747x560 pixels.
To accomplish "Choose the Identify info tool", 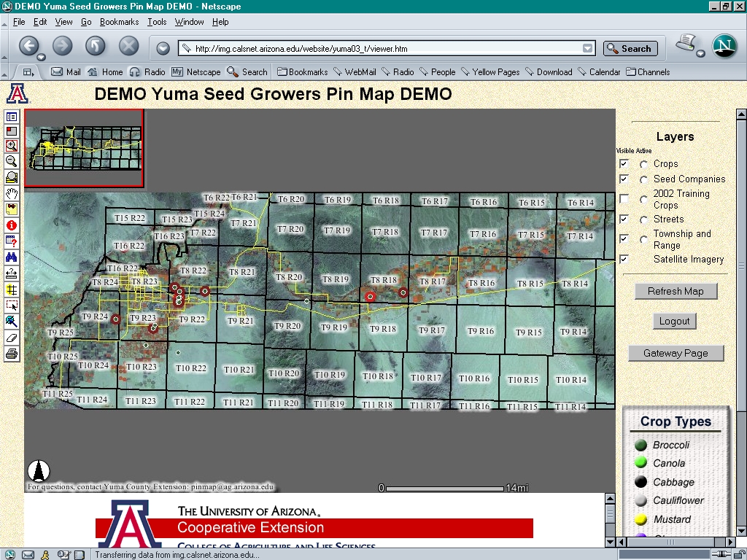I will pyautogui.click(x=12, y=225).
